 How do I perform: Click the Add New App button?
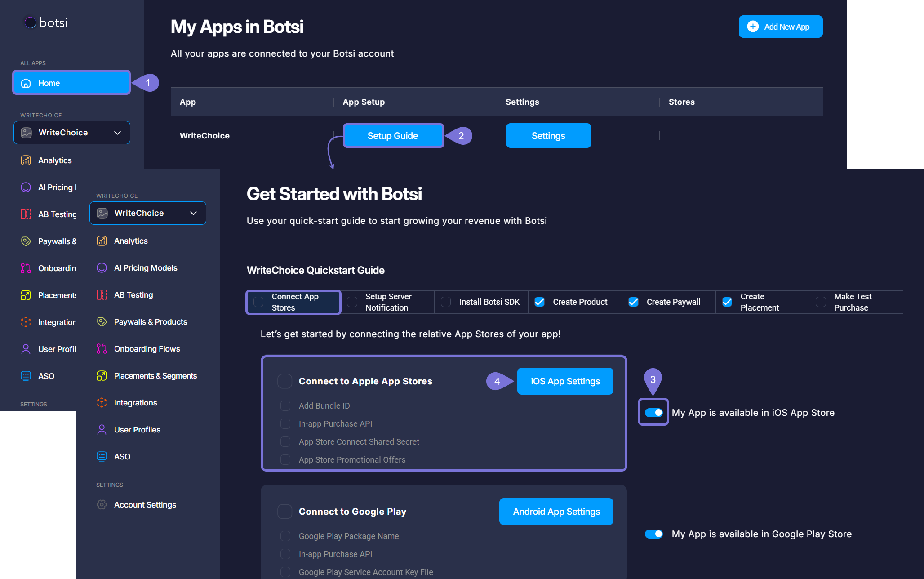click(780, 27)
